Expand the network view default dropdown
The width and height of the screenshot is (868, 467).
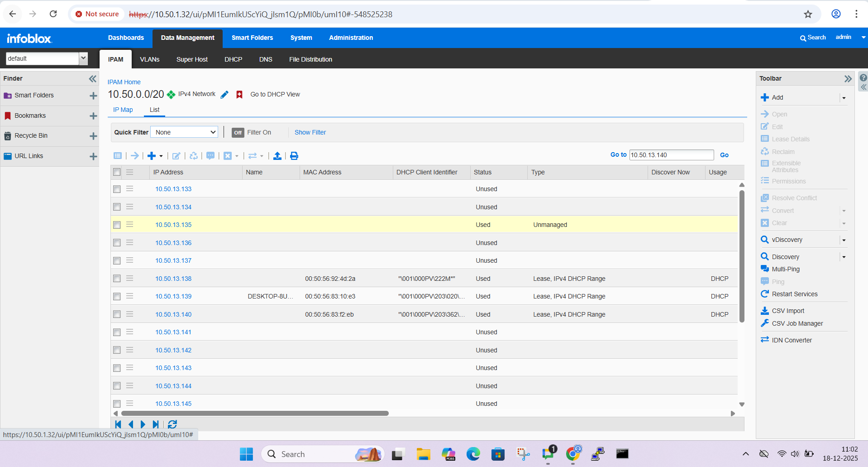click(83, 58)
